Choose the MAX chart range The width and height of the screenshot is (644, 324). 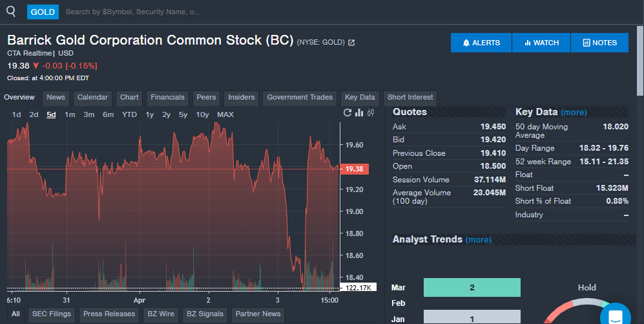point(225,114)
